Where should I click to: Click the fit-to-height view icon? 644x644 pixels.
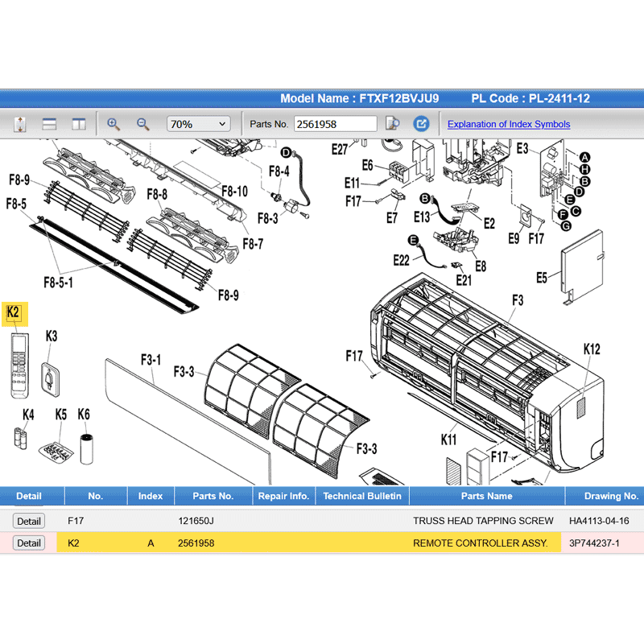(x=21, y=124)
